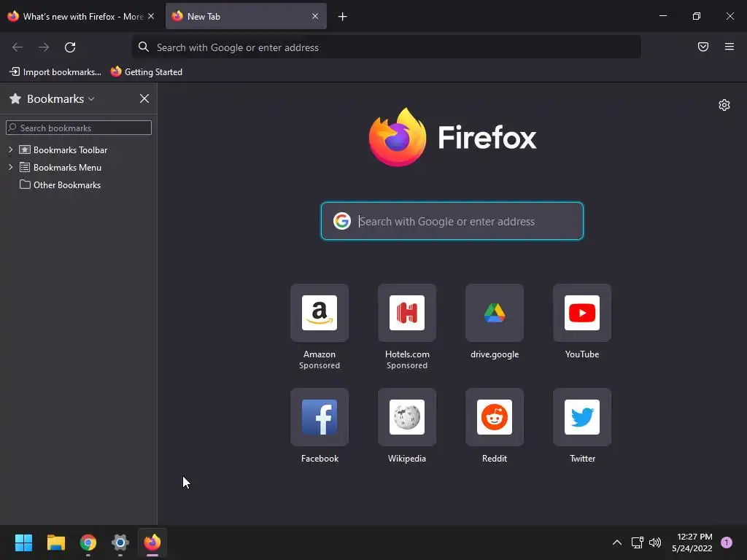Open the drive.google shortcut tile

[x=495, y=313]
